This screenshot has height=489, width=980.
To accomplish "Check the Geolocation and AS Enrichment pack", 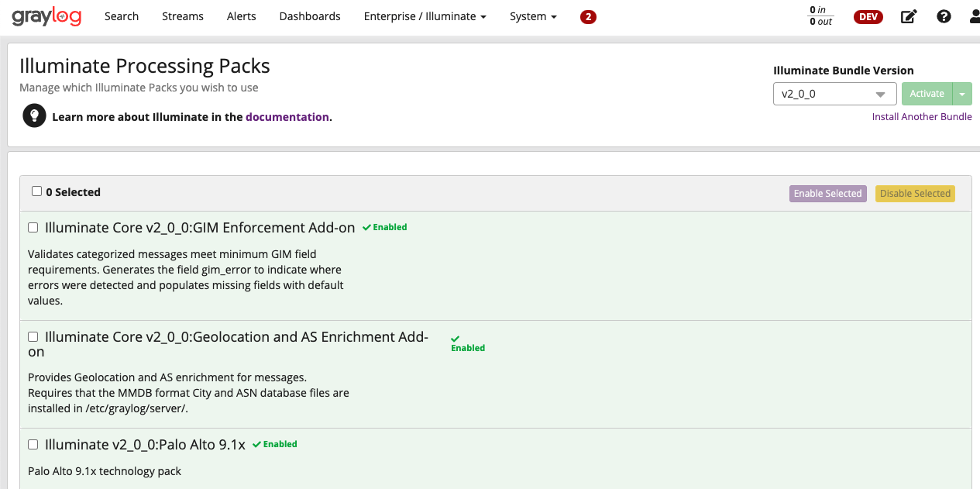I will coord(33,337).
